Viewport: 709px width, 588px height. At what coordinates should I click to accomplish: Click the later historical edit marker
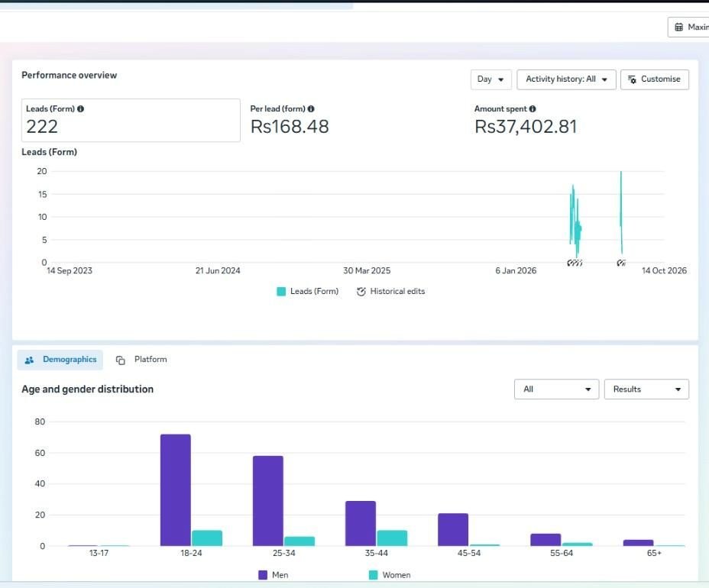621,263
